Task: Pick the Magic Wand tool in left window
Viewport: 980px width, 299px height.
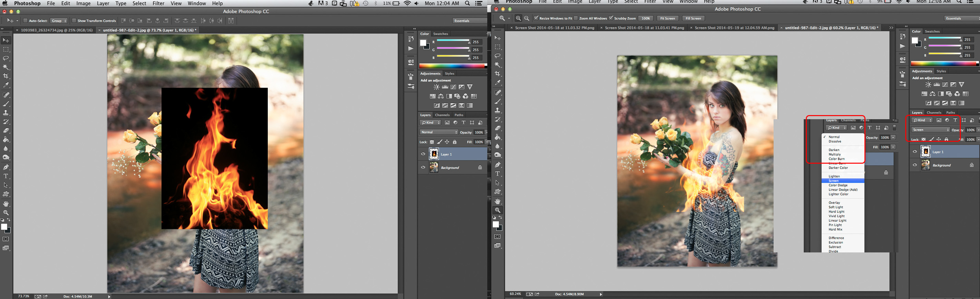Action: pyautogui.click(x=6, y=67)
